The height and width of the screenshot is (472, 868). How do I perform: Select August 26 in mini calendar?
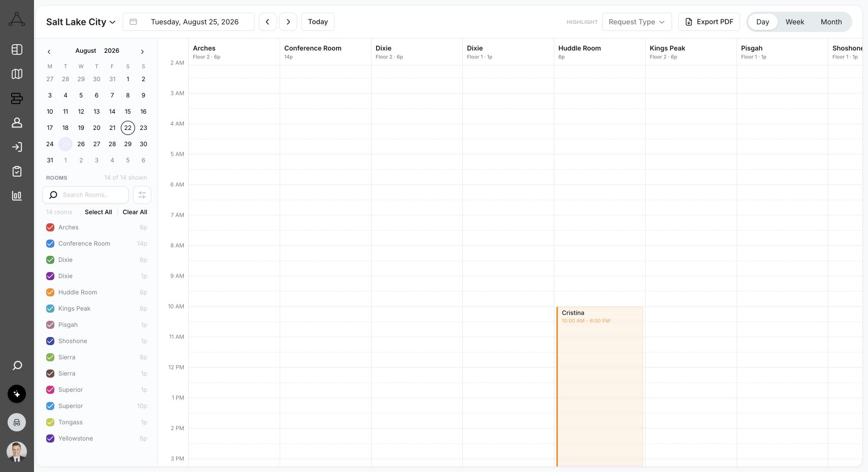click(x=81, y=144)
